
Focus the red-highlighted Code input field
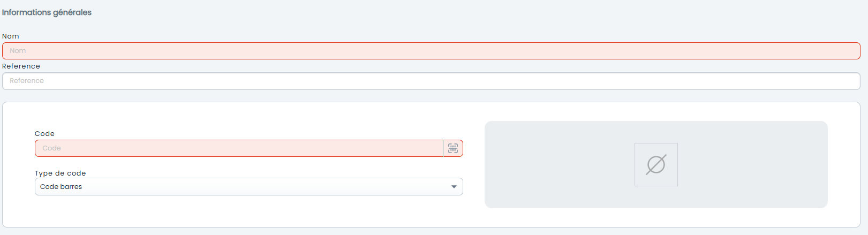239,148
